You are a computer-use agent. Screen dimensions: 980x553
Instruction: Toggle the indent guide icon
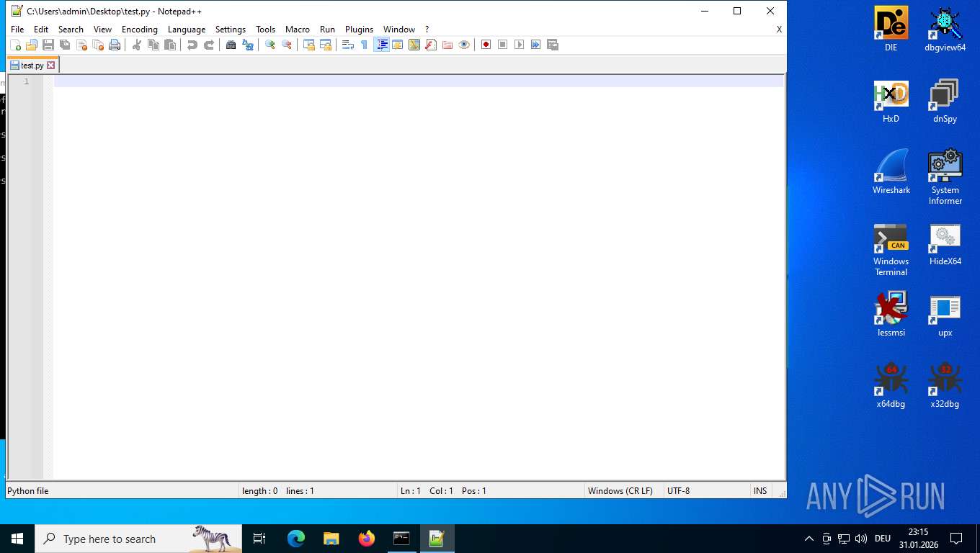(381, 45)
